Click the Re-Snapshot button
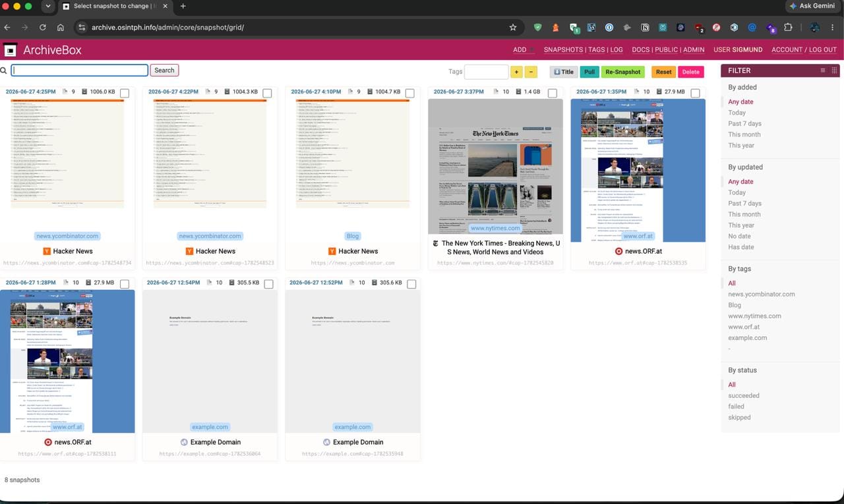This screenshot has width=844, height=504. (x=622, y=72)
